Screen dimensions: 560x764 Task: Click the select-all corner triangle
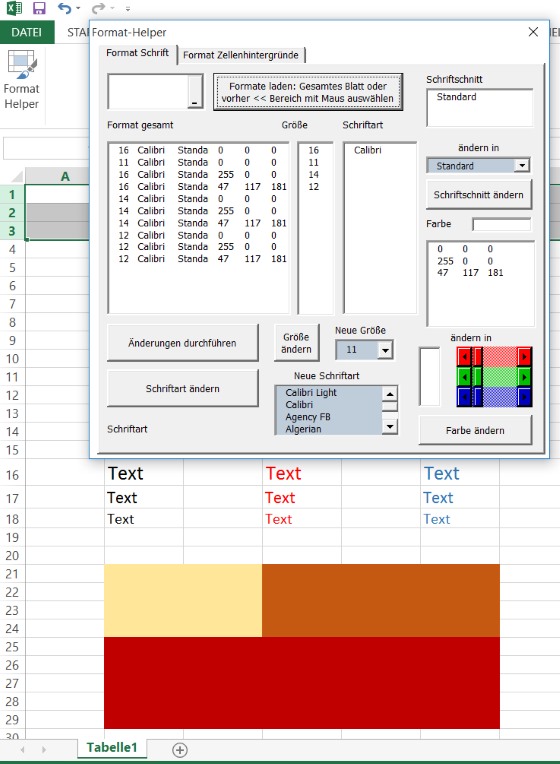[x=17, y=176]
